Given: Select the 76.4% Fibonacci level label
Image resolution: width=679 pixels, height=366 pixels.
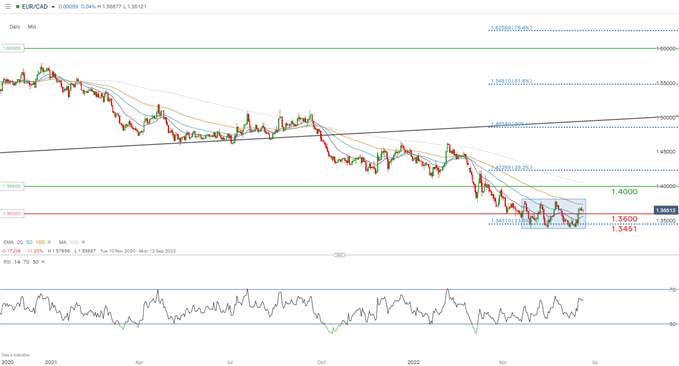Looking at the screenshot, I should 511,28.
